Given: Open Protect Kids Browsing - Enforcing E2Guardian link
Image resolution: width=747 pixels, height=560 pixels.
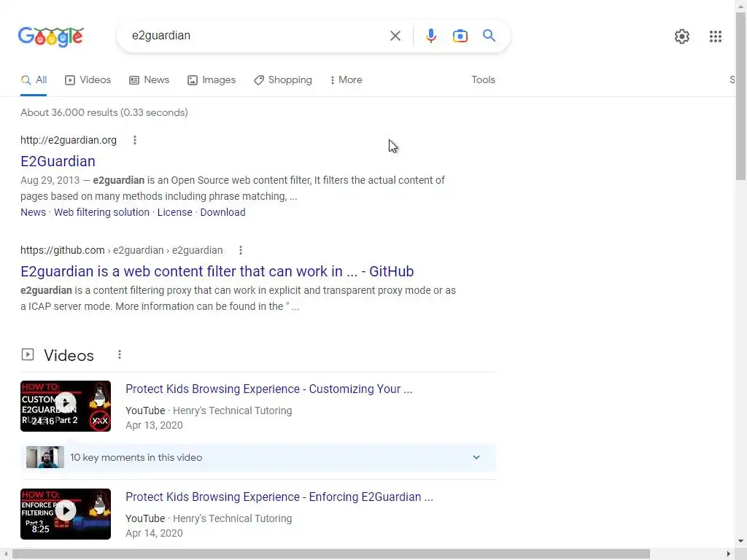Looking at the screenshot, I should 279,497.
